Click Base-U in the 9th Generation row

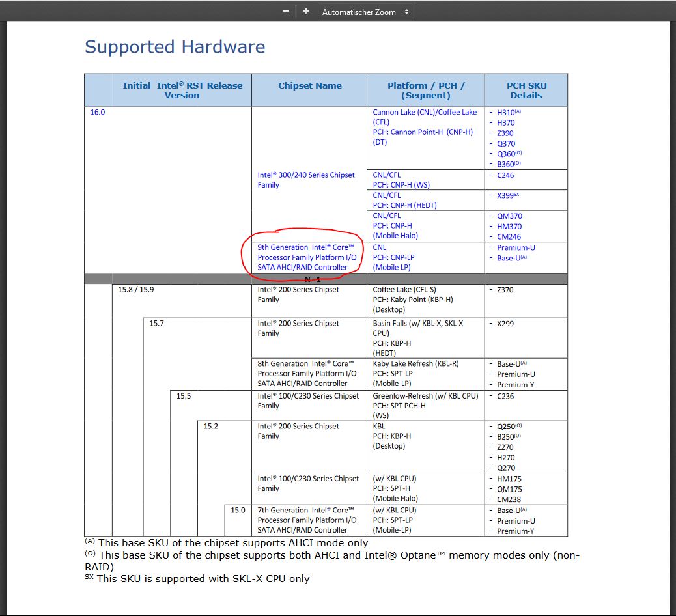click(512, 259)
